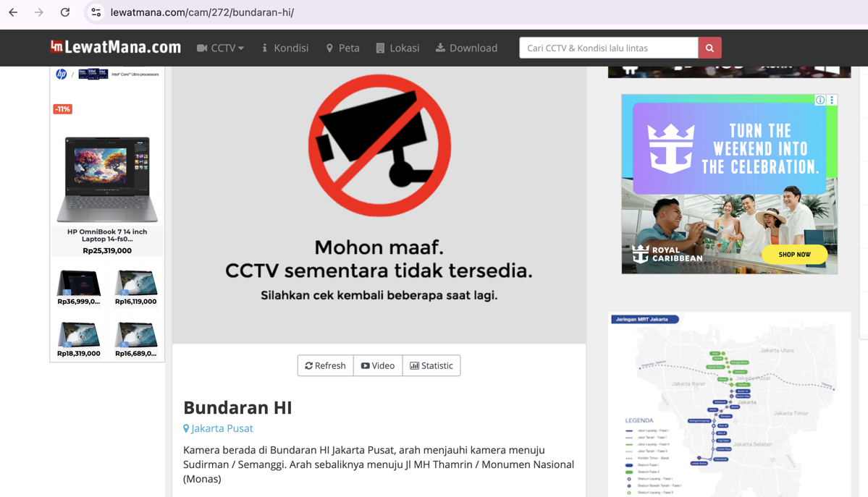This screenshot has height=497, width=868.
Task: Open the laptop priced Rp18,319,000
Action: pos(79,339)
